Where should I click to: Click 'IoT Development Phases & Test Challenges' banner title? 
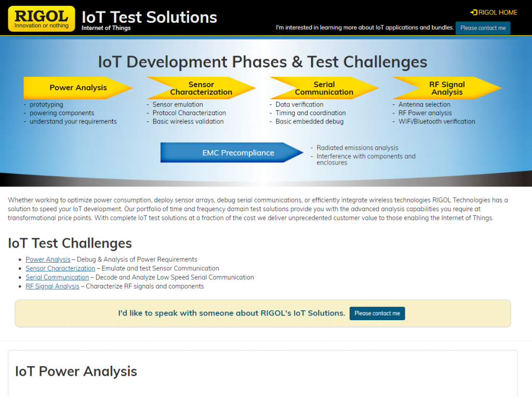coord(262,62)
